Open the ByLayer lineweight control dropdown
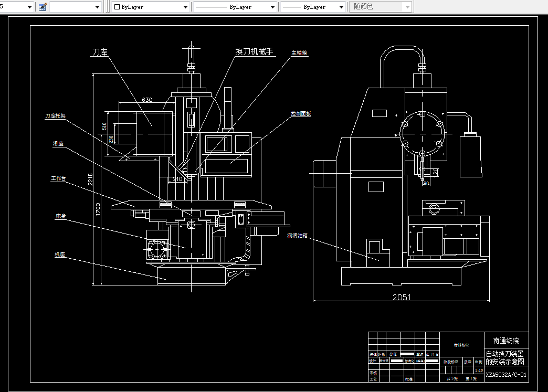548x392 pixels. [313, 7]
